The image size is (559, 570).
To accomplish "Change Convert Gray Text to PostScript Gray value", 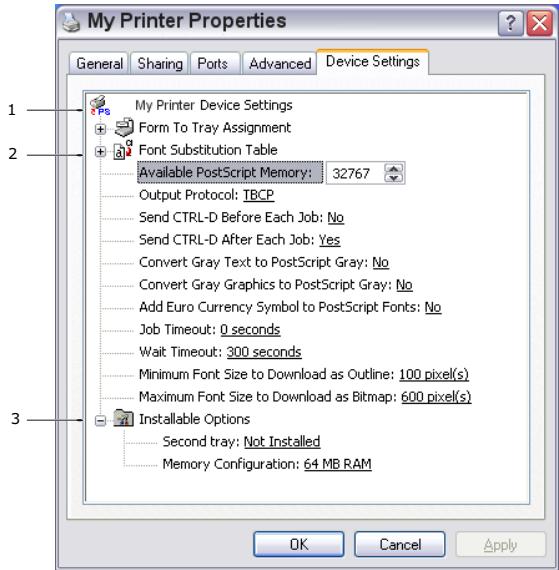I will coord(381,262).
